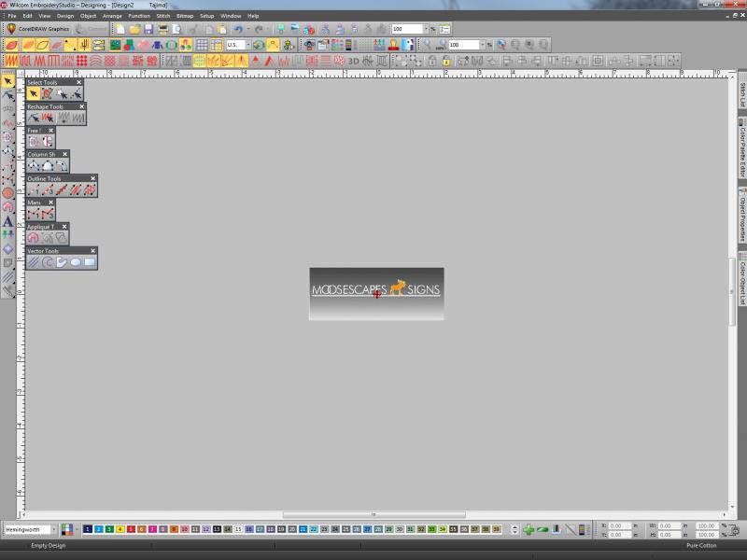747x560 pixels.
Task: Open the Bitmap menu
Action: click(x=185, y=16)
